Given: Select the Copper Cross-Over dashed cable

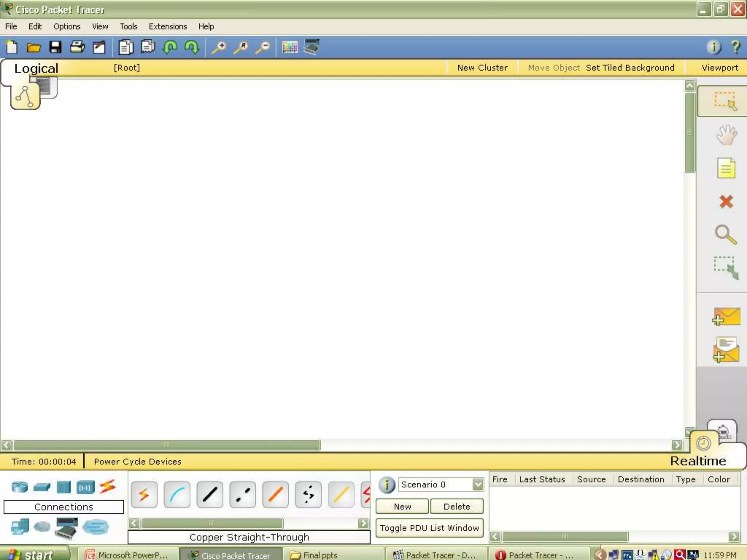Looking at the screenshot, I should (x=243, y=495).
